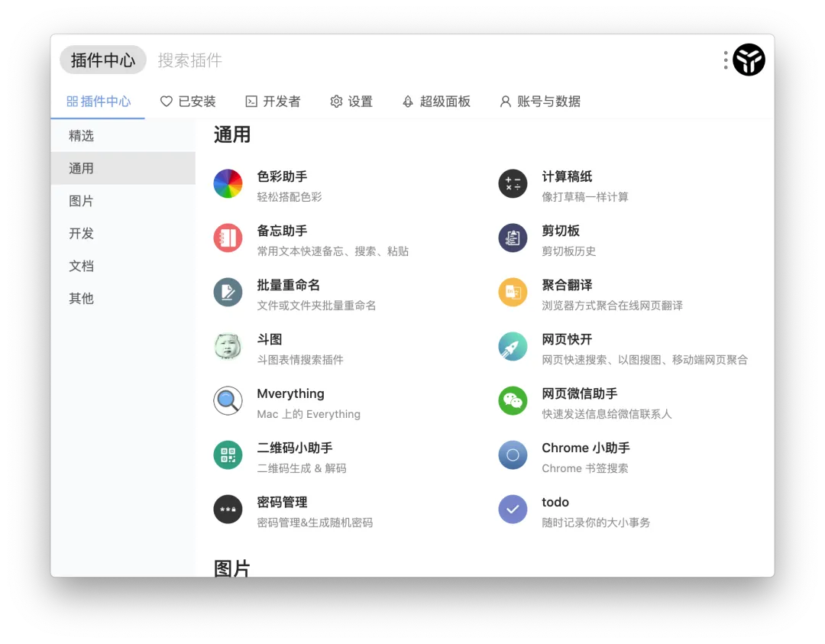Click the 斗图 plugin title
This screenshot has width=825, height=644.
270,339
